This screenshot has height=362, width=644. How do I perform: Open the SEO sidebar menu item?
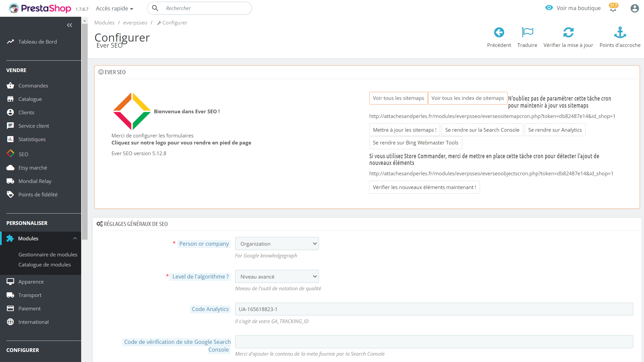pyautogui.click(x=23, y=154)
